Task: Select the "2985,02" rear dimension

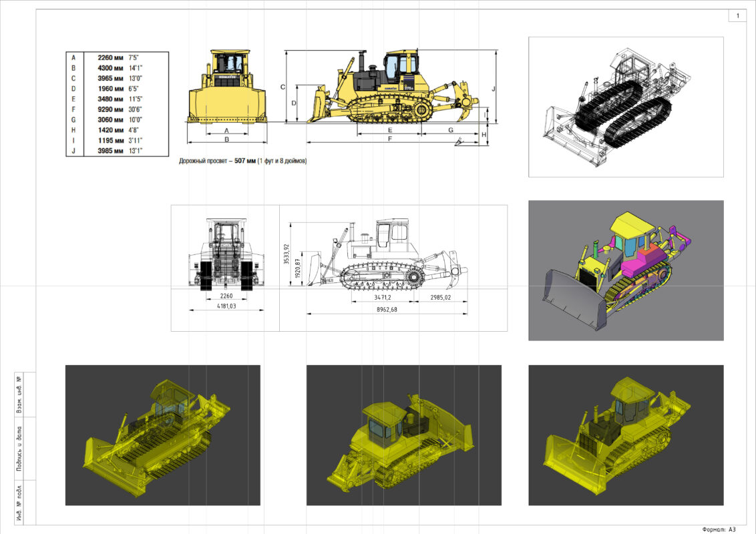Action: [440, 297]
